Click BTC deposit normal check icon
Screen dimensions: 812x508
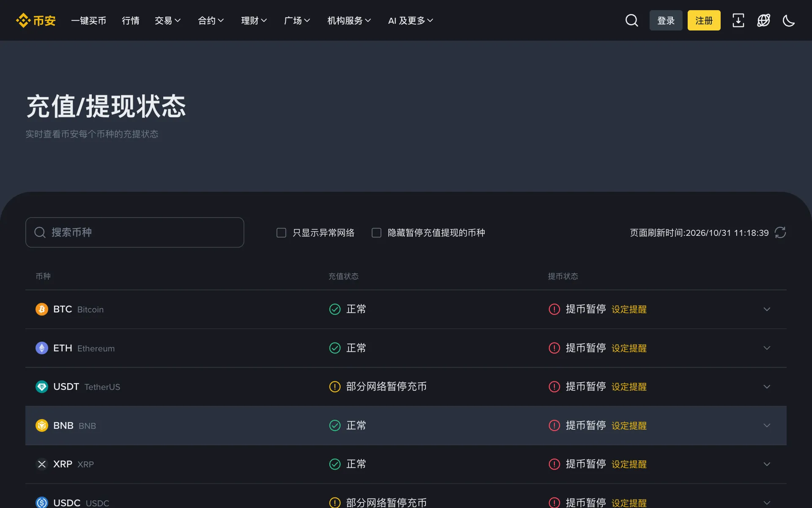pyautogui.click(x=335, y=309)
